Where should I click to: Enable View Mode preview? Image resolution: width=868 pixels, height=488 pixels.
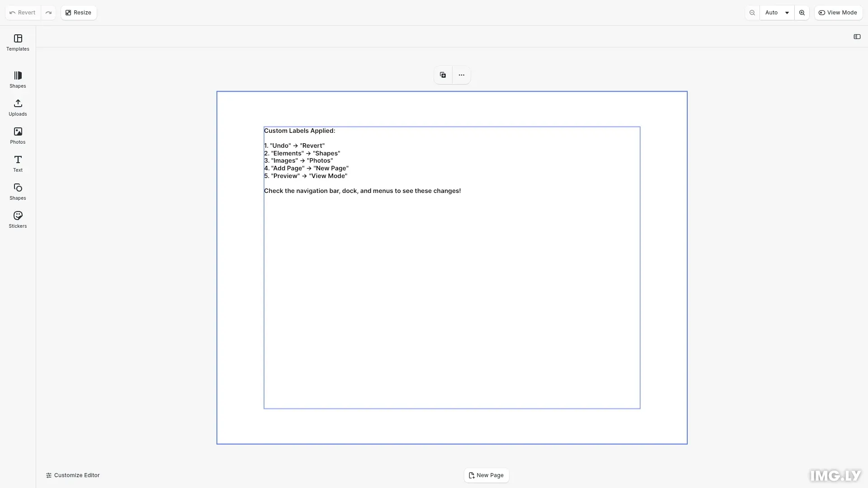[x=838, y=12]
